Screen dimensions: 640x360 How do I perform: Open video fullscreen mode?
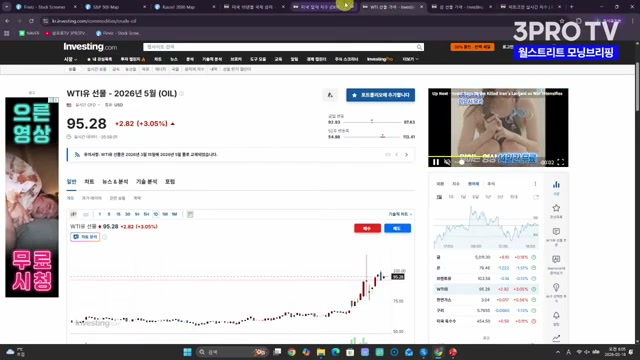coord(561,162)
